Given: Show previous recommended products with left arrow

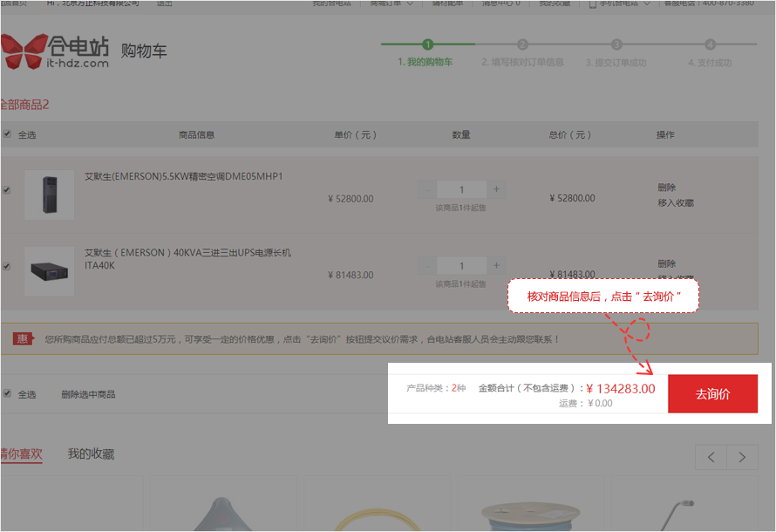Looking at the screenshot, I should click(x=711, y=457).
